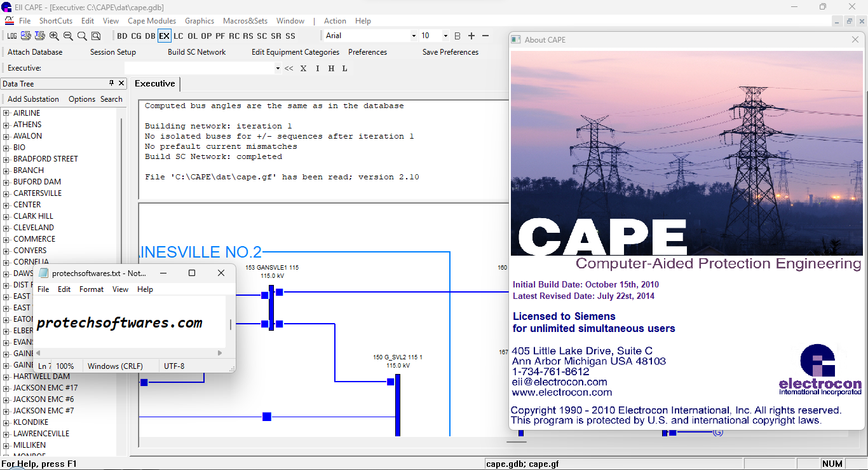Open the ShortCuts menu
This screenshot has height=470, width=868.
56,21
